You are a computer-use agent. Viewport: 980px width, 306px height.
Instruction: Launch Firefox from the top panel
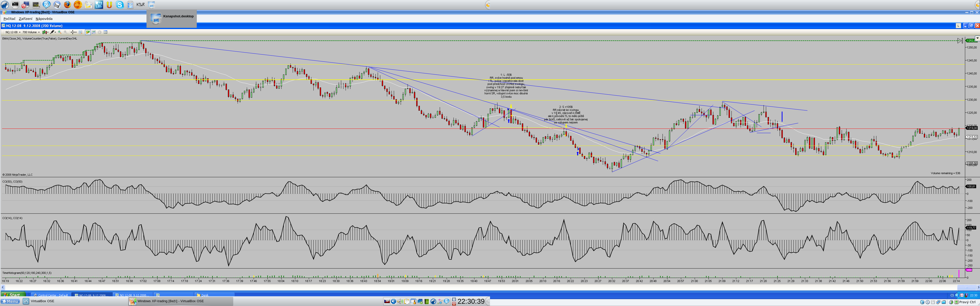(x=67, y=5)
